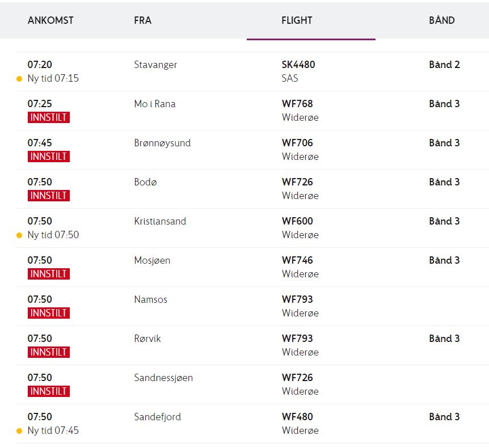The image size is (489, 448).
Task: Select the FLIGHT column header
Action: point(297,20)
